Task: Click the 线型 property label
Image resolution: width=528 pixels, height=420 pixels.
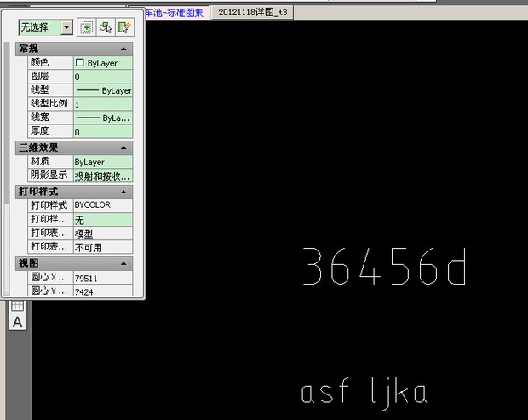Action: click(40, 90)
